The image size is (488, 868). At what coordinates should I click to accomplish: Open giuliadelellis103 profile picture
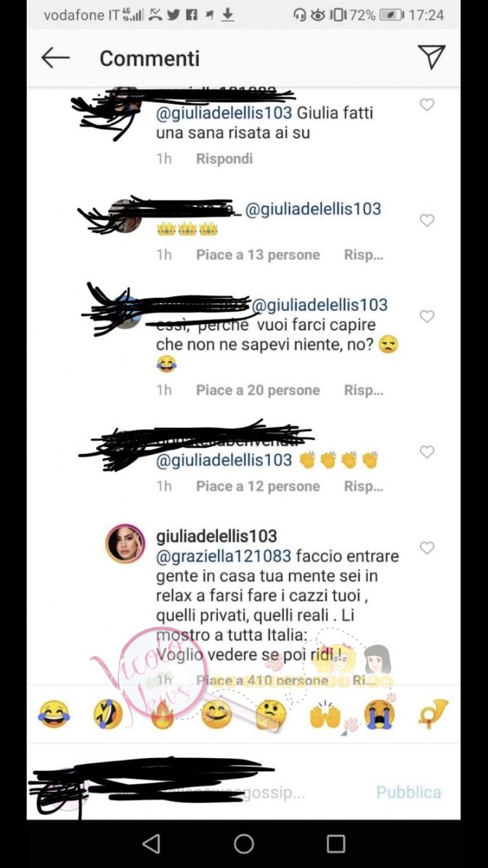[125, 544]
